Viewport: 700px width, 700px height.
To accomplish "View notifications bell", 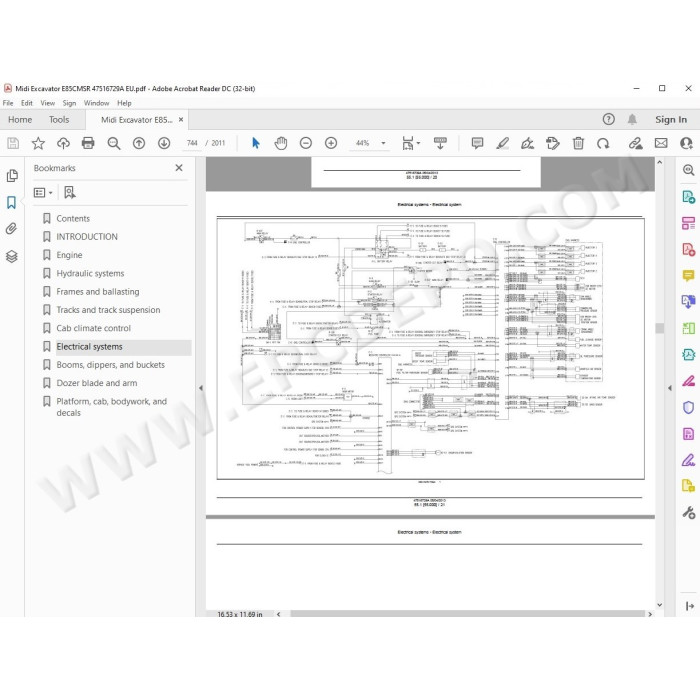I will 632,119.
